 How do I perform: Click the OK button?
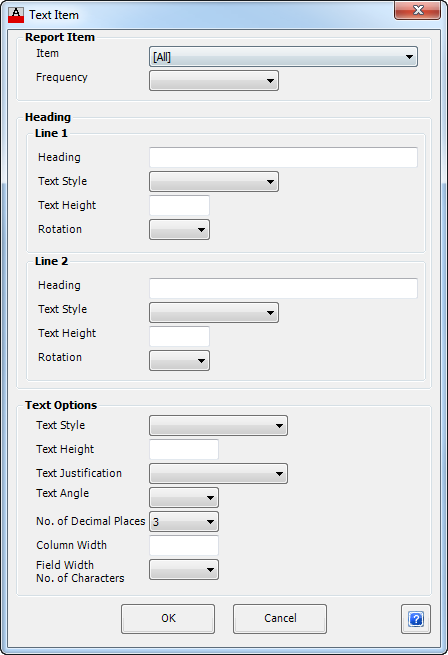(x=168, y=619)
